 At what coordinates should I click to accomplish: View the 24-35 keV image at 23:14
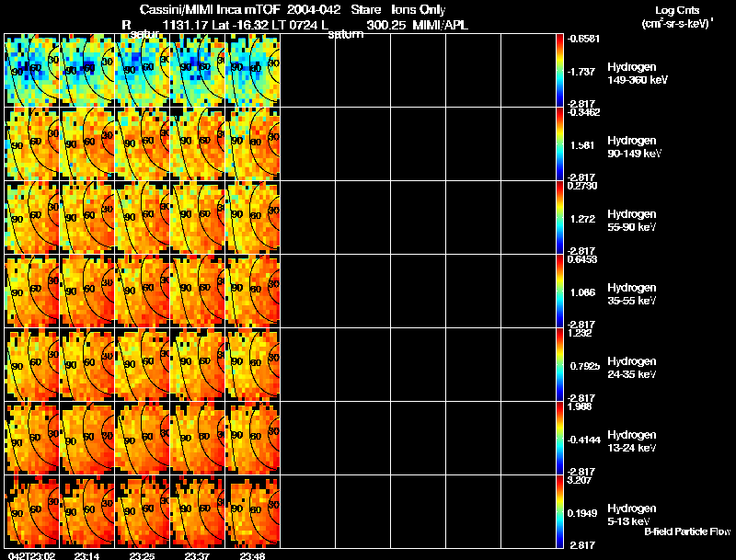click(86, 365)
